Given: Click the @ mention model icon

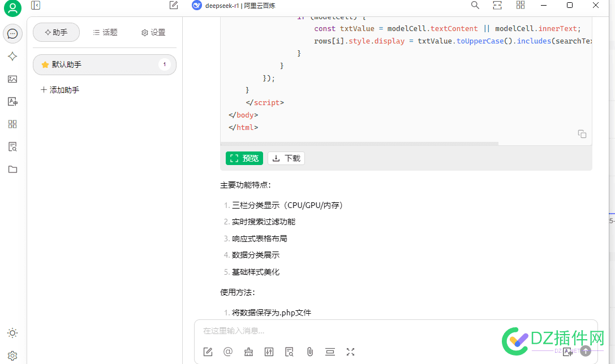Looking at the screenshot, I should click(228, 352).
